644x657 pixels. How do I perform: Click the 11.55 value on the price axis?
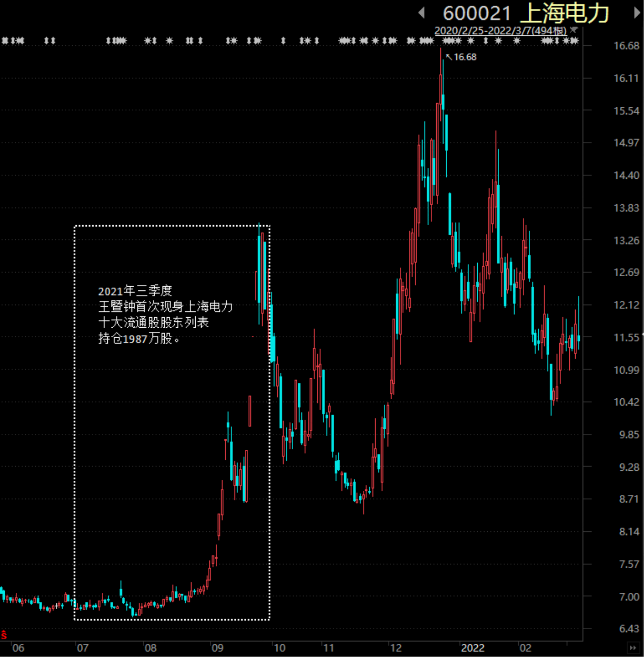[626, 337]
